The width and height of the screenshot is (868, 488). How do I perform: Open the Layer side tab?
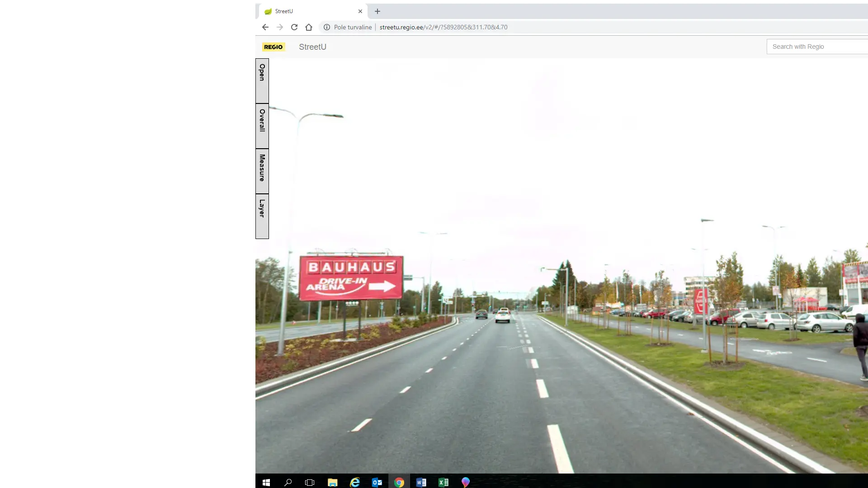[262, 216]
